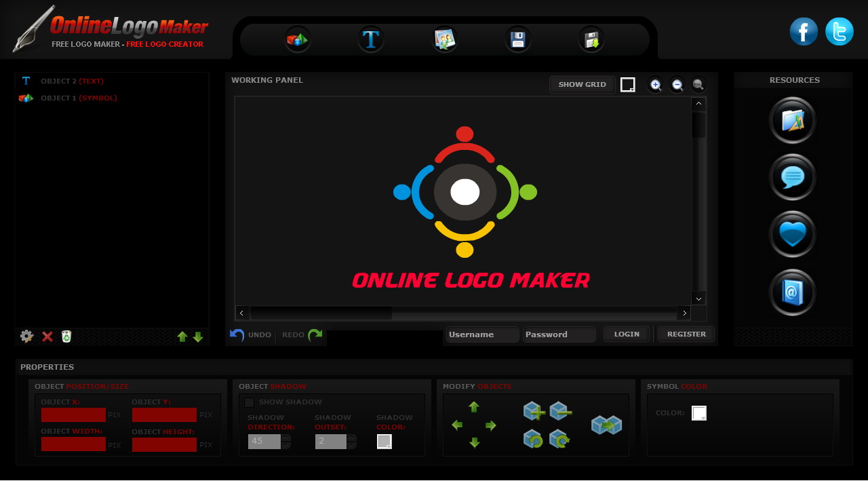The image size is (868, 481).
Task: Click the duplicate object cubes icon
Action: 607,425
